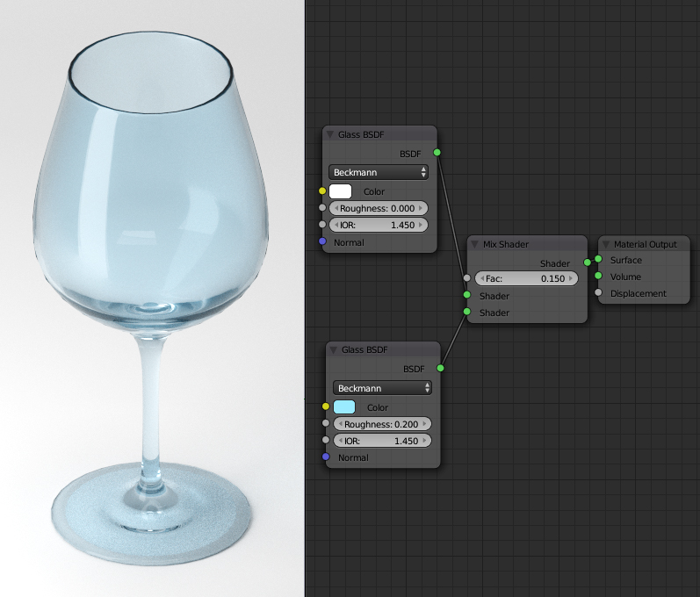The width and height of the screenshot is (700, 597).
Task: Click BSDF output socket of bottom Glass node
Action: tap(441, 368)
